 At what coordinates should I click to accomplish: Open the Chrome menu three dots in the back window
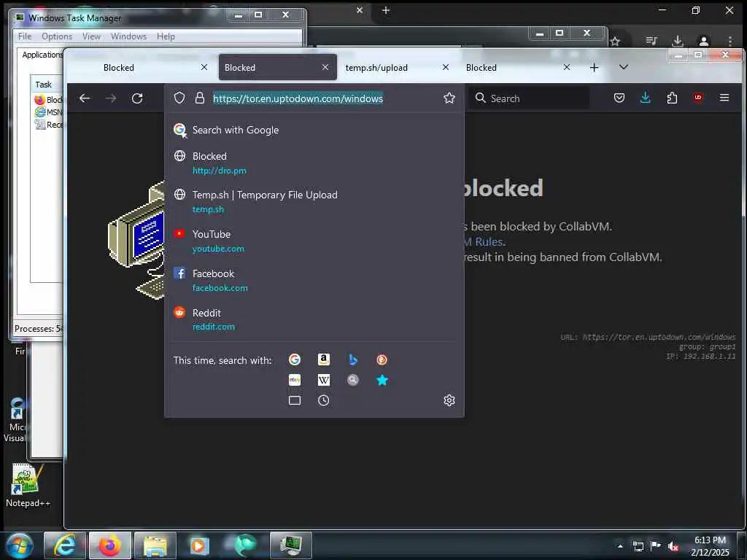729,42
